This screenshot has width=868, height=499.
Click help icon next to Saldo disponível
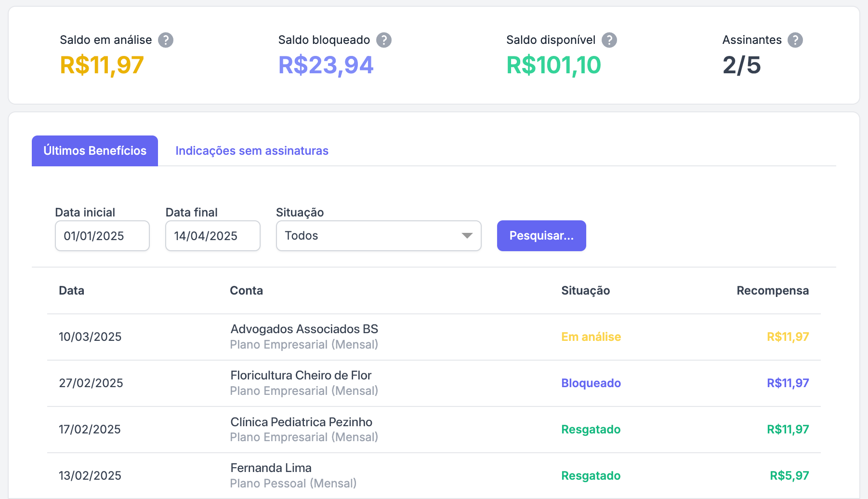point(609,40)
